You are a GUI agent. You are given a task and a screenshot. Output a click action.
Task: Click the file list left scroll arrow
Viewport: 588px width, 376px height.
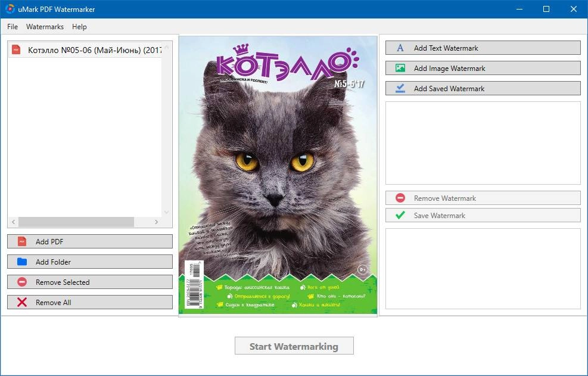coord(14,222)
